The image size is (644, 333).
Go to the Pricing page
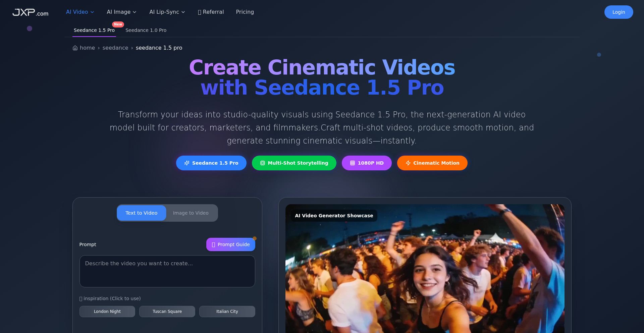coord(245,12)
